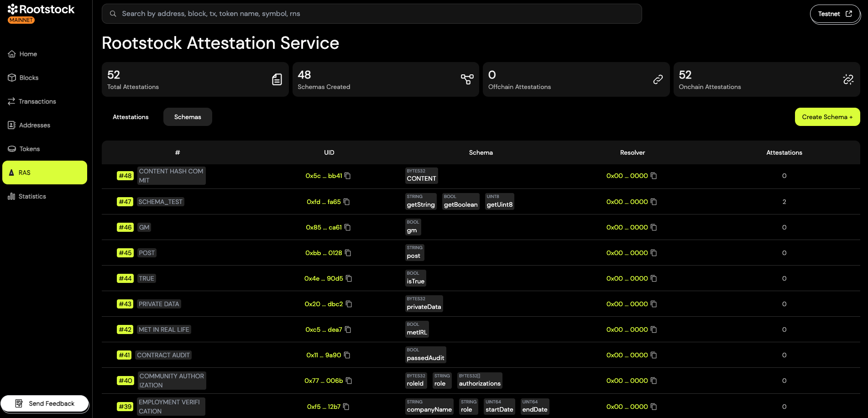
Task: Copy resolver address for schema #40
Action: pyautogui.click(x=654, y=381)
